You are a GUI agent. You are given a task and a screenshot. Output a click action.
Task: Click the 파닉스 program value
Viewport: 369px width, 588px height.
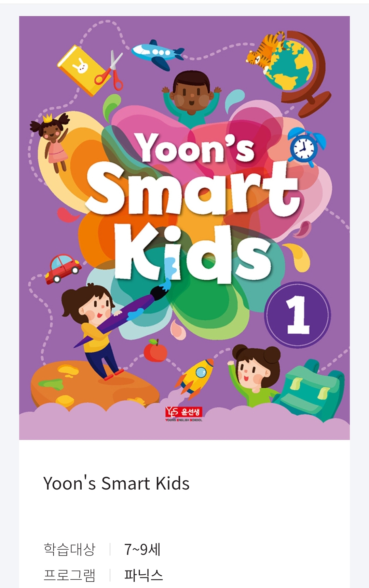click(x=143, y=575)
